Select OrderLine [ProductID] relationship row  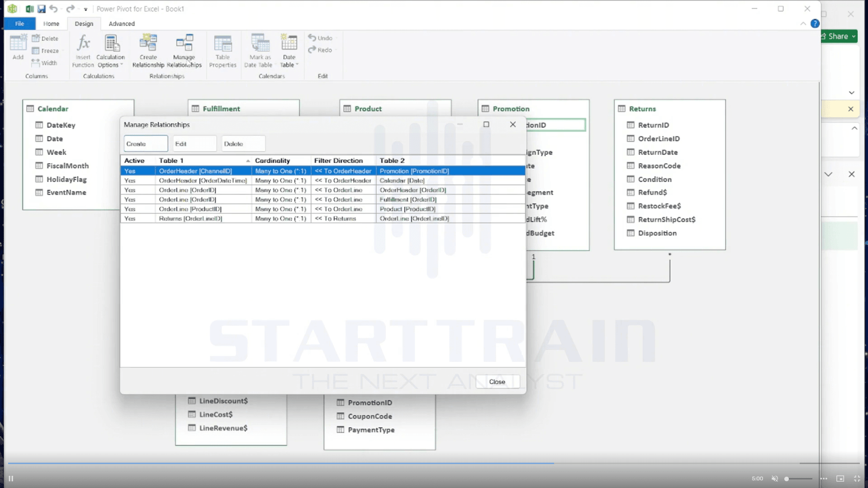[x=323, y=209]
